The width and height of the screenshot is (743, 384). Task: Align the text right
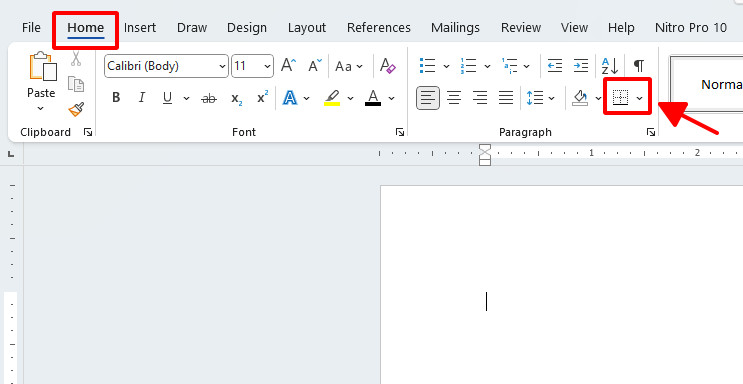coord(480,98)
